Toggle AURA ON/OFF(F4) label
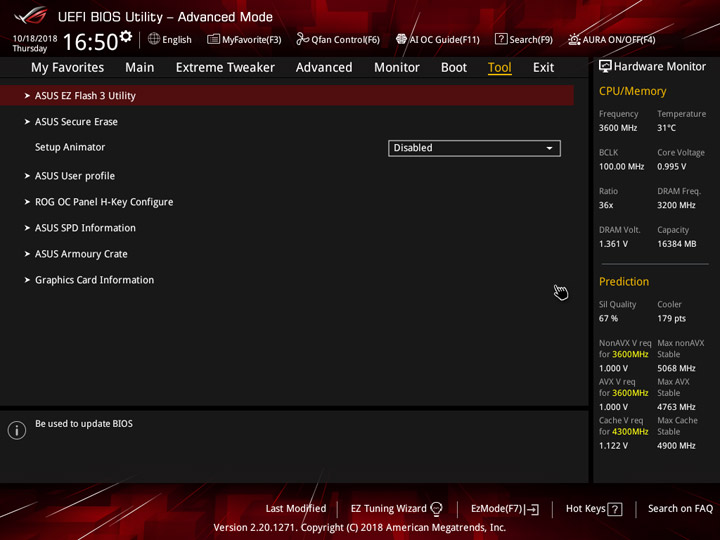The image size is (720, 540). (619, 40)
